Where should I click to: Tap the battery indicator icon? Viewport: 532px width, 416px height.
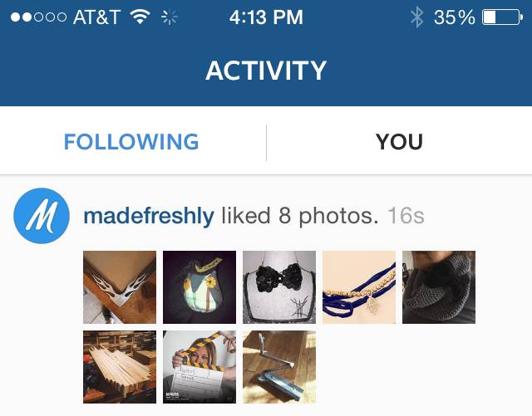click(502, 17)
